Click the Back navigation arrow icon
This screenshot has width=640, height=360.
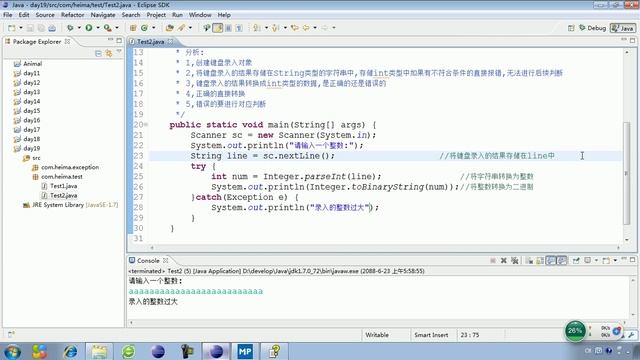tap(306, 28)
